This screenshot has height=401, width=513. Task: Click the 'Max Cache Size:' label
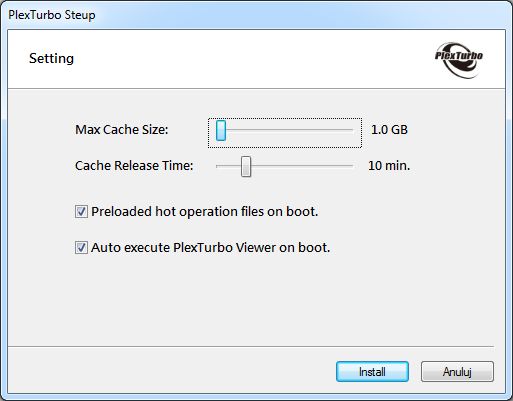122,130
